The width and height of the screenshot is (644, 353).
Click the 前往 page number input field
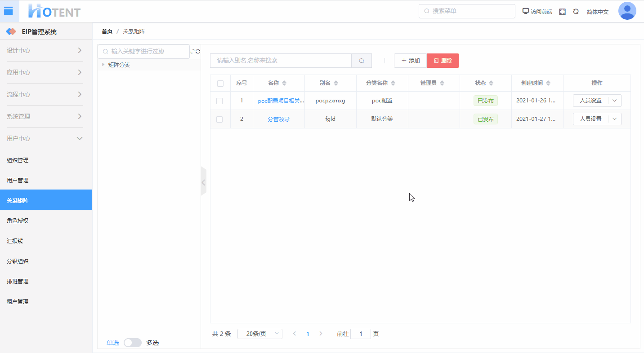click(360, 334)
